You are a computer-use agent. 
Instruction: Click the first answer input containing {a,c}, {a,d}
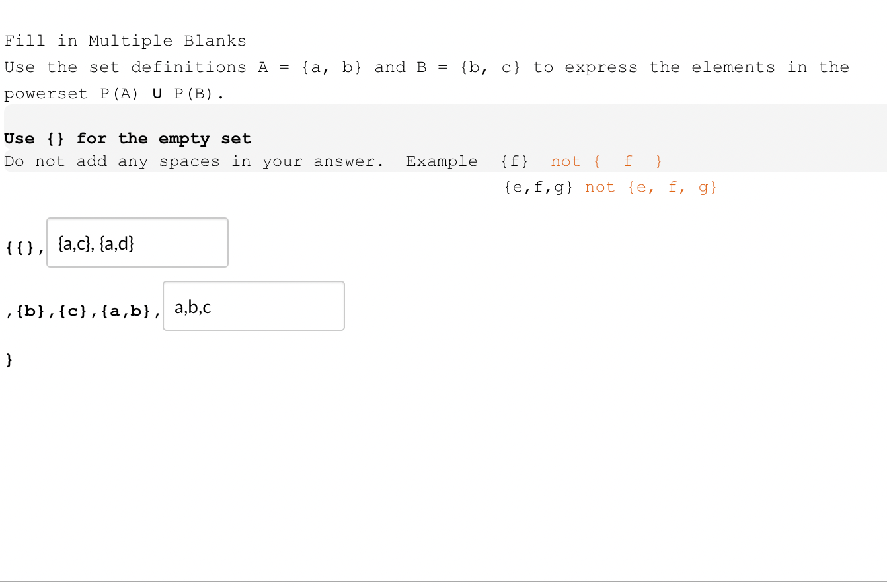[137, 242]
